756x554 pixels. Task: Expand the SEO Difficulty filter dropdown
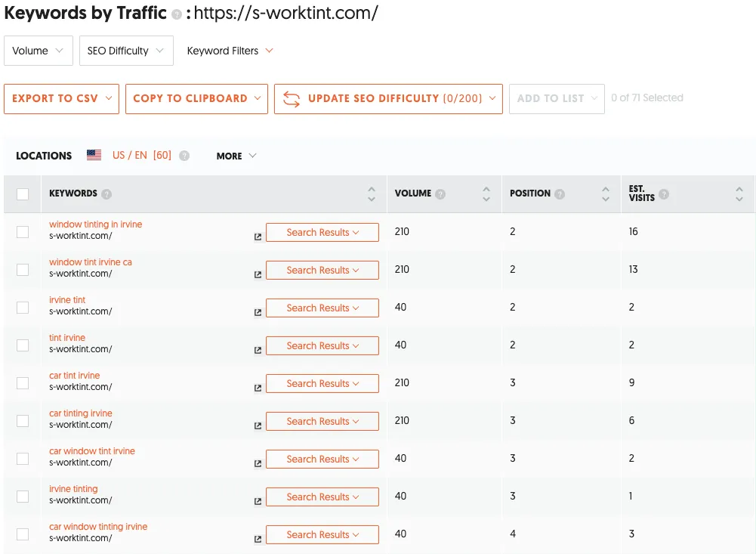pyautogui.click(x=125, y=51)
